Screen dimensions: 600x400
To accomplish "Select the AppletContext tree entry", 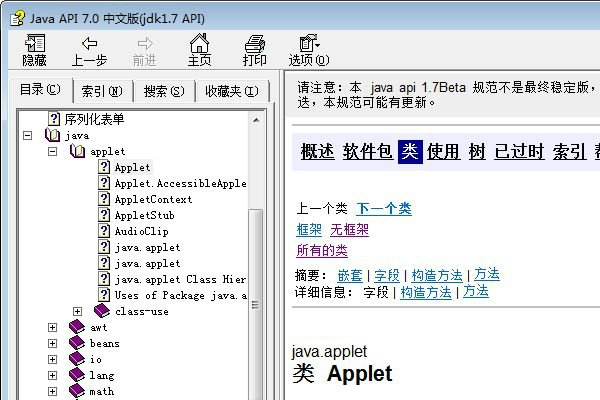I will coord(153,199).
